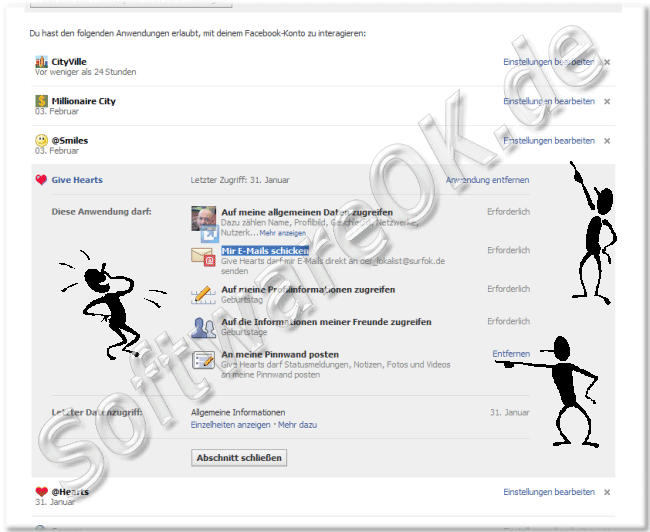Screen dimensions: 650x532
Task: Open Einstellungen bearbeiten for @Smiles
Action: tap(549, 141)
